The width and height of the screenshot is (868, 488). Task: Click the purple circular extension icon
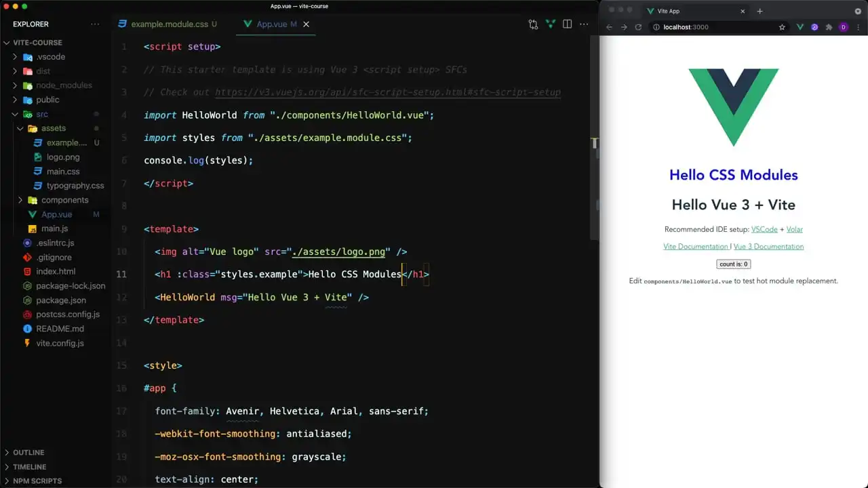click(x=814, y=27)
